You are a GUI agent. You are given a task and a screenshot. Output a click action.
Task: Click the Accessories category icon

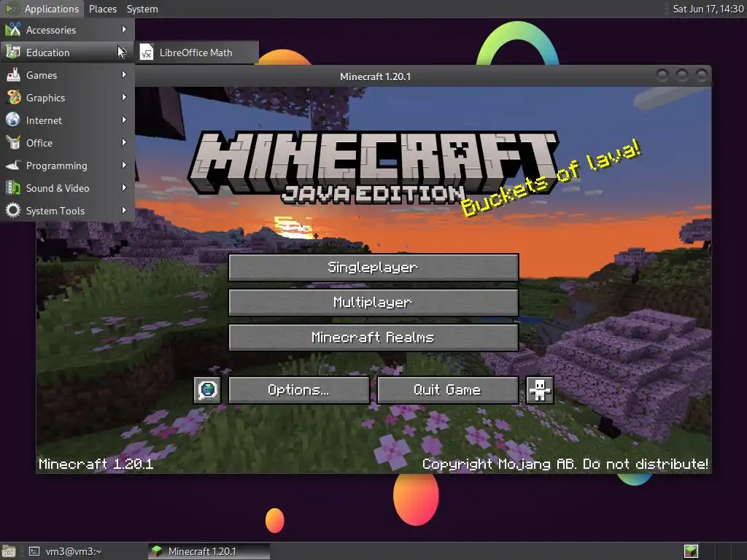point(13,29)
